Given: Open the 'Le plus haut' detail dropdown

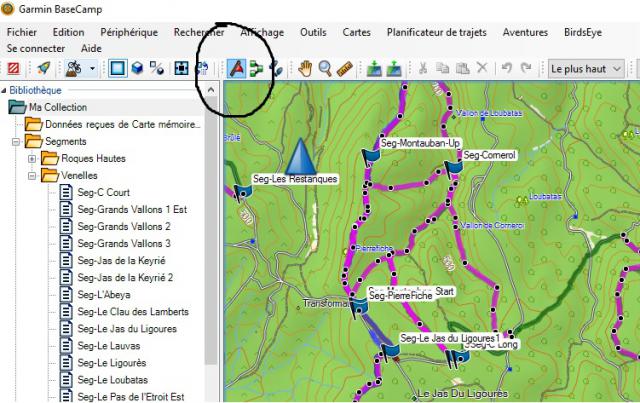Looking at the screenshot, I should (x=586, y=69).
